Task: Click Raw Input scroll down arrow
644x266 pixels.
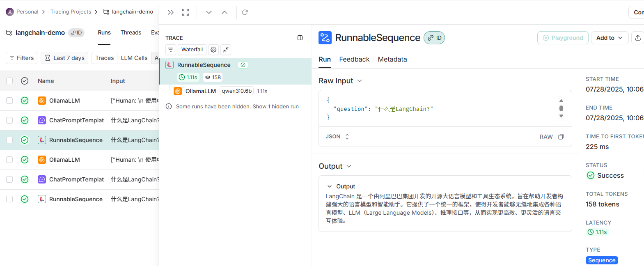Action: pos(561,116)
